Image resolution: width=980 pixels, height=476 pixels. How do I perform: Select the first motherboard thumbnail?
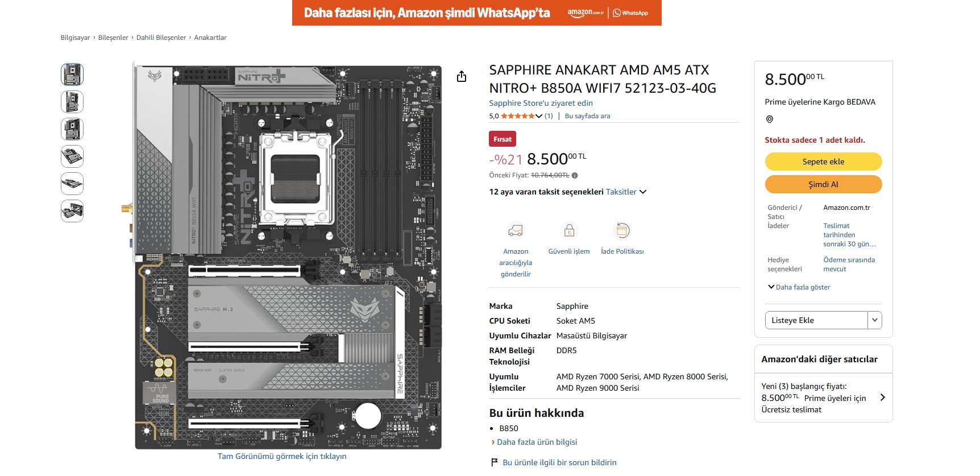(72, 74)
